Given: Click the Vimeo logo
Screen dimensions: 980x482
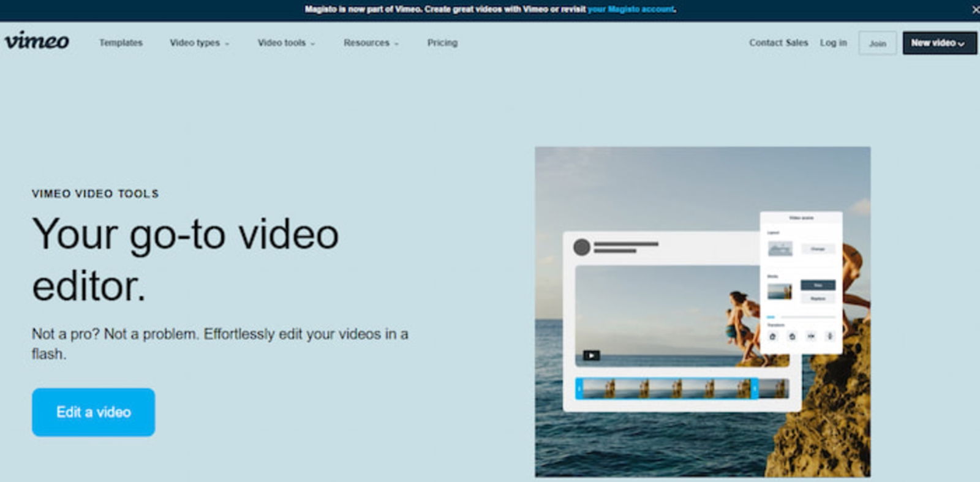Looking at the screenshot, I should coord(37,41).
